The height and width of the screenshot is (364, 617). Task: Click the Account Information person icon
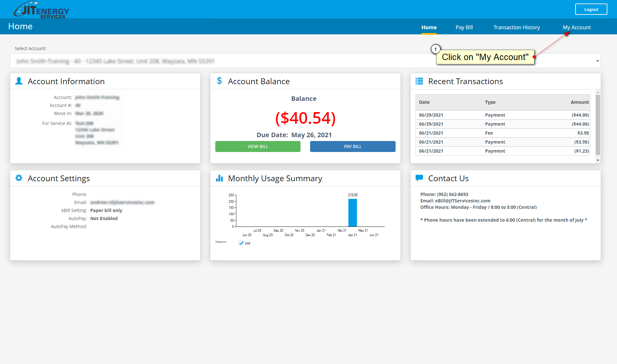(x=19, y=81)
